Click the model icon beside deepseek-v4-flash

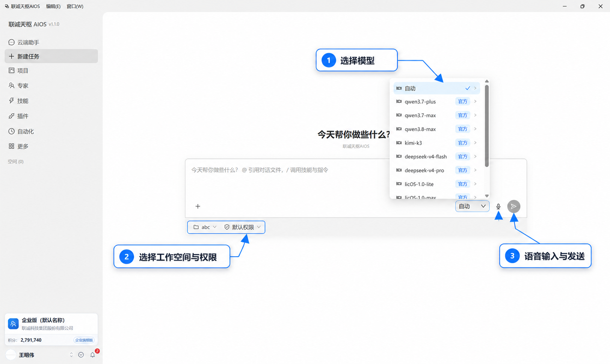click(x=399, y=156)
